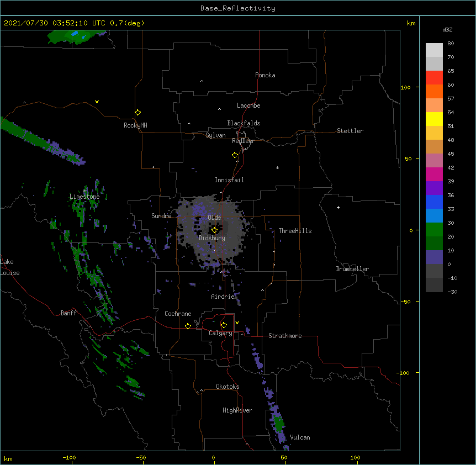Click the Didsbury town label
This screenshot has height=465, width=476.
point(211,238)
